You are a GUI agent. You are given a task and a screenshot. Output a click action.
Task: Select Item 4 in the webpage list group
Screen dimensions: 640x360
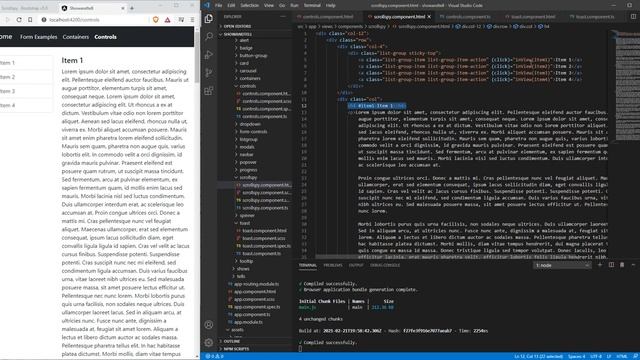tap(26, 105)
